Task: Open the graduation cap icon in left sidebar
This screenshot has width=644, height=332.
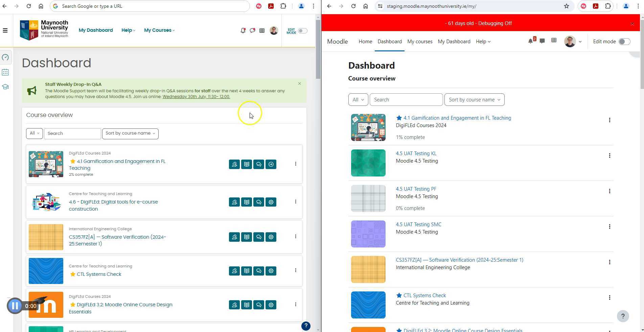Action: pos(5,87)
